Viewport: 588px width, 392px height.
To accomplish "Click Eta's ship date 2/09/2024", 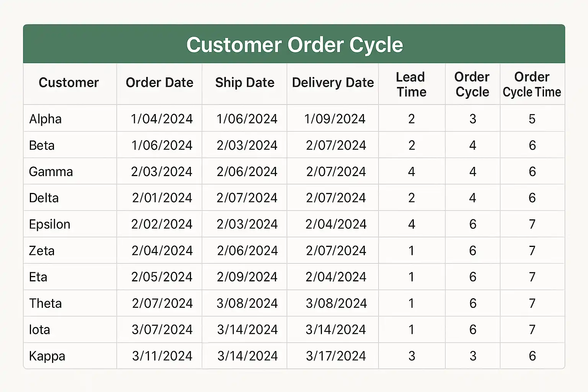I will pyautogui.click(x=247, y=277).
